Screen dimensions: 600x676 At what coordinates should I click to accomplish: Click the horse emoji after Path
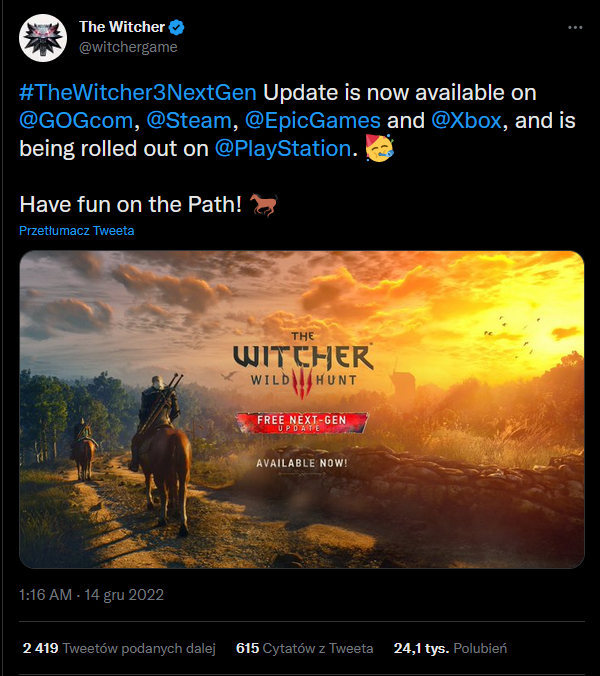pos(264,205)
